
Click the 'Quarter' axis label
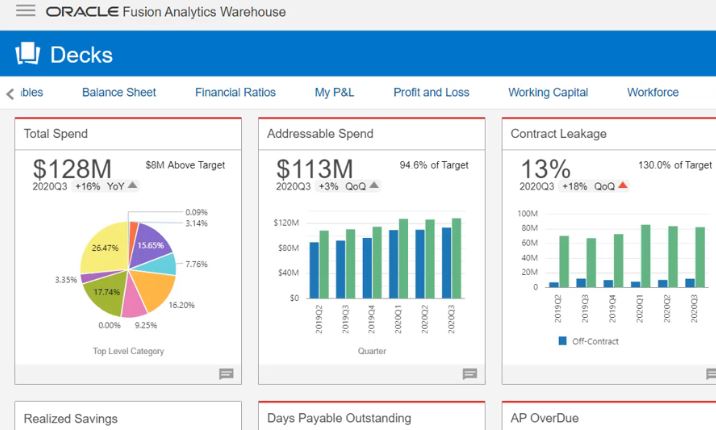[372, 351]
